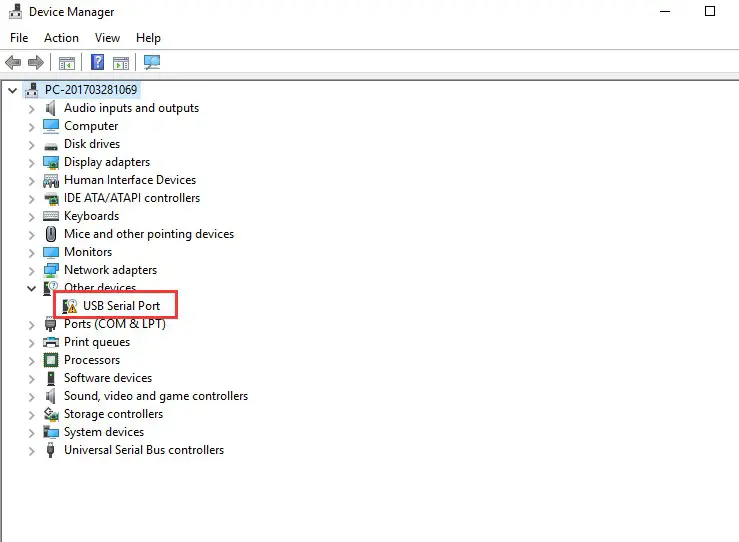
Task: Click the Back arrow toolbar button
Action: (x=13, y=62)
